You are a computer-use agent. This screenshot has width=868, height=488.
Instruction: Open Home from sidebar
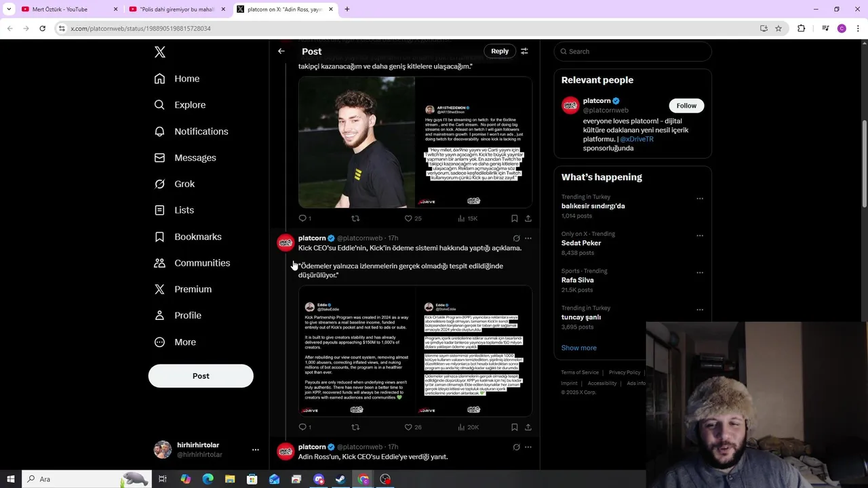click(x=177, y=79)
